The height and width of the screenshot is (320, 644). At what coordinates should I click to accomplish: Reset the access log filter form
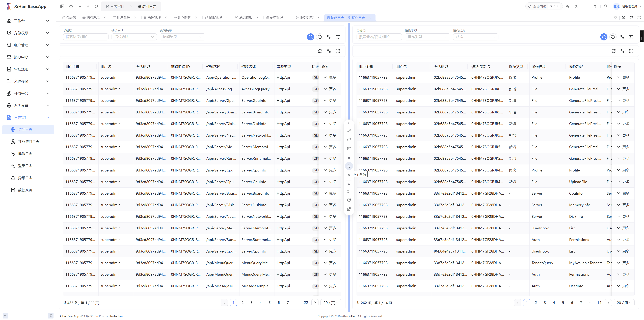(x=320, y=37)
